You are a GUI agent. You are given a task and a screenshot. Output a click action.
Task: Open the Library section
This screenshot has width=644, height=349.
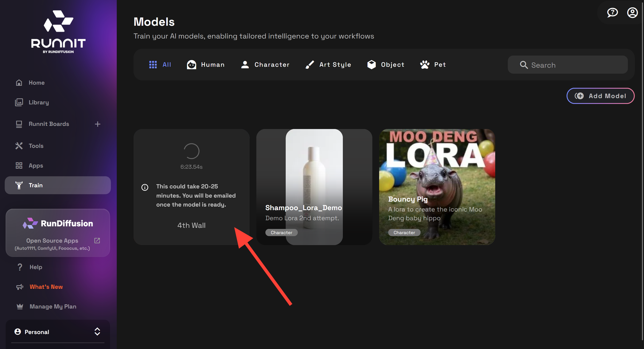(39, 102)
